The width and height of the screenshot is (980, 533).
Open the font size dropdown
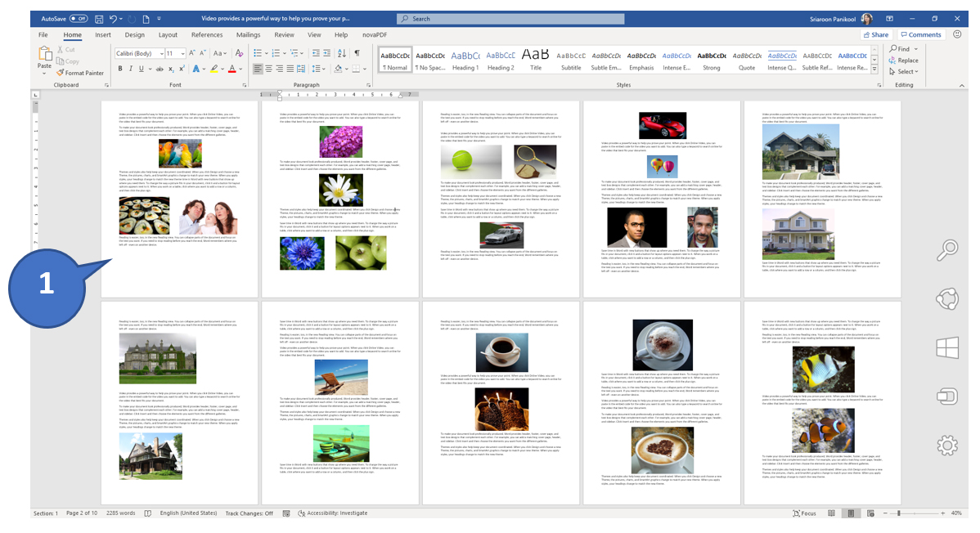tap(182, 54)
